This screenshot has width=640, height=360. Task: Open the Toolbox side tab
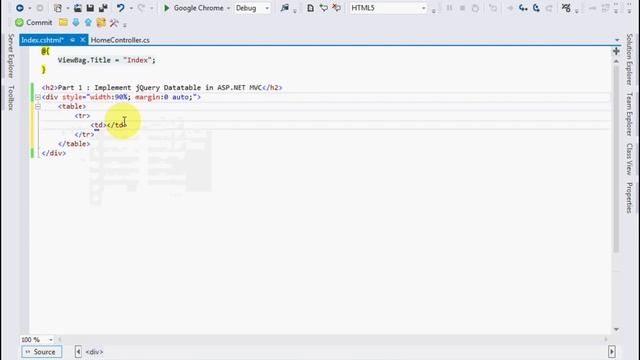click(11, 98)
